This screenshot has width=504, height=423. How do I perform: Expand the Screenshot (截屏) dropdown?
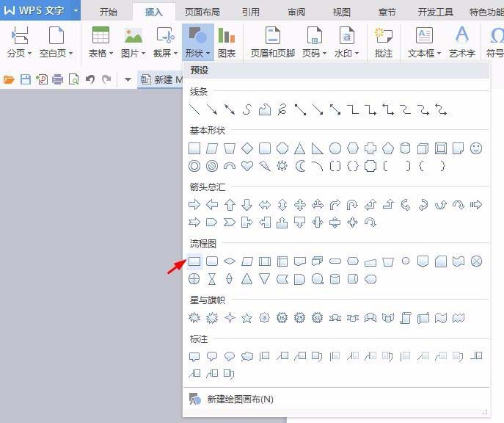tap(165, 43)
